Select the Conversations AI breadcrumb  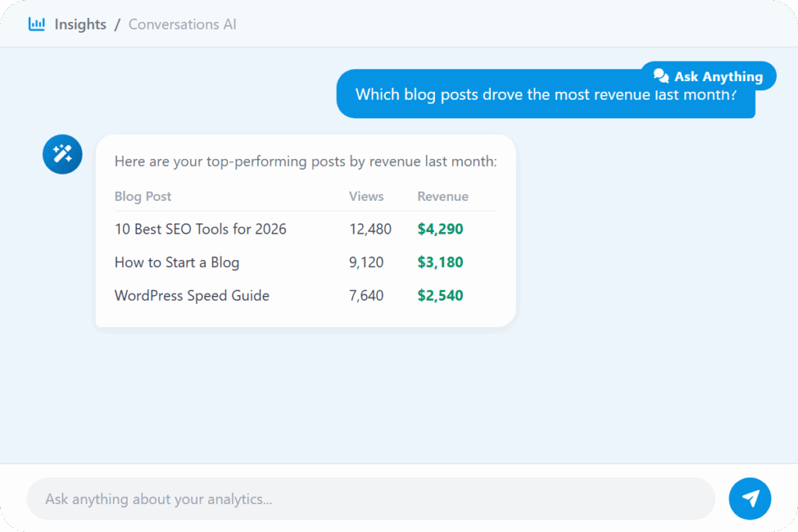coord(182,24)
